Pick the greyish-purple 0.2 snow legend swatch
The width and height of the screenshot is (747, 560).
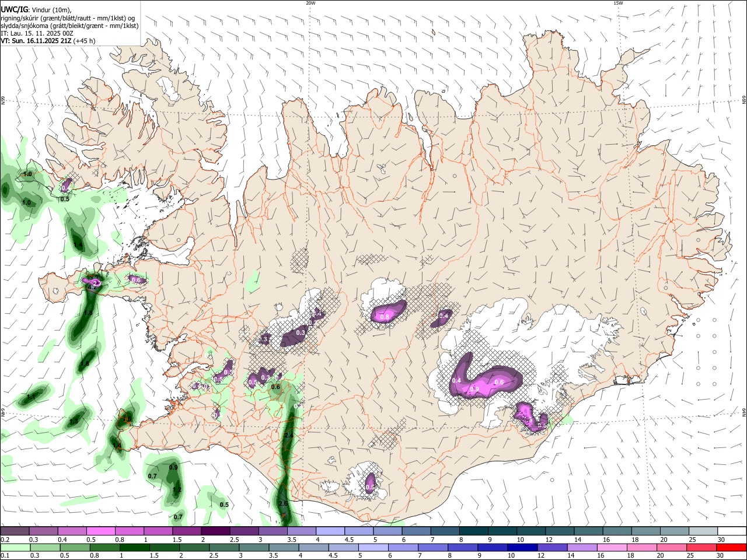(x=15, y=531)
